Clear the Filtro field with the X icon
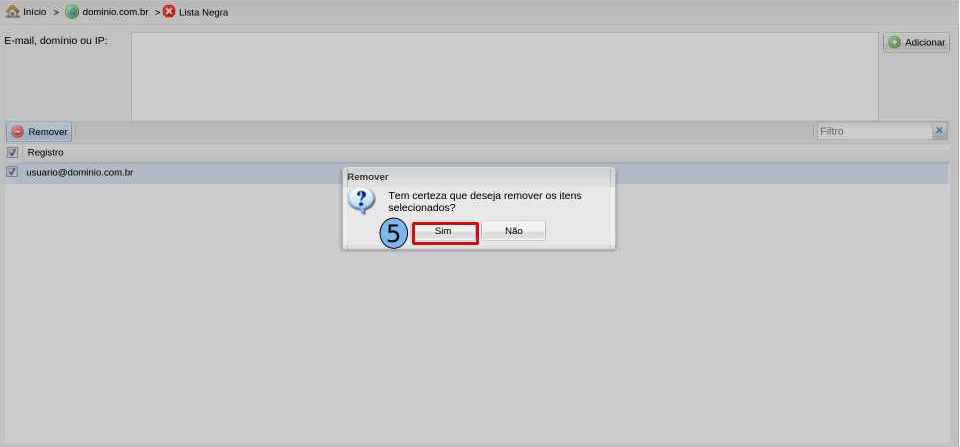The image size is (960, 447). [939, 130]
